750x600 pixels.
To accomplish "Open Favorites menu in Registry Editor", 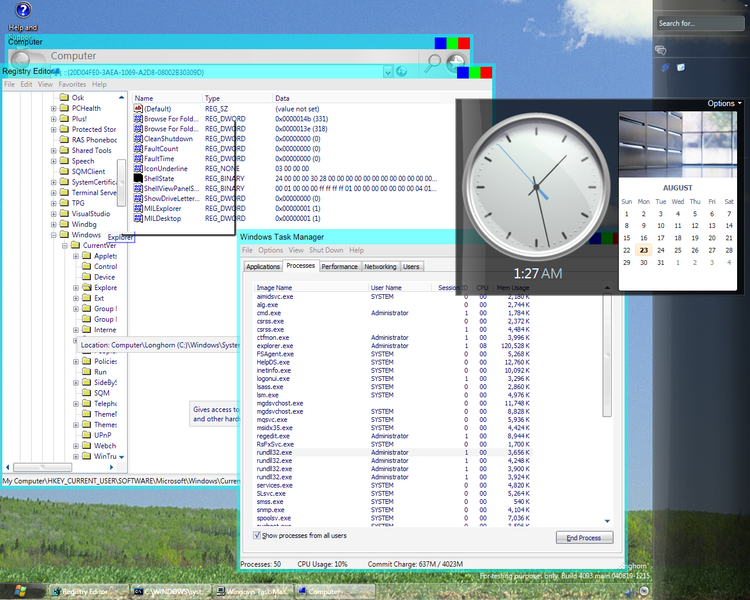I will pos(72,85).
